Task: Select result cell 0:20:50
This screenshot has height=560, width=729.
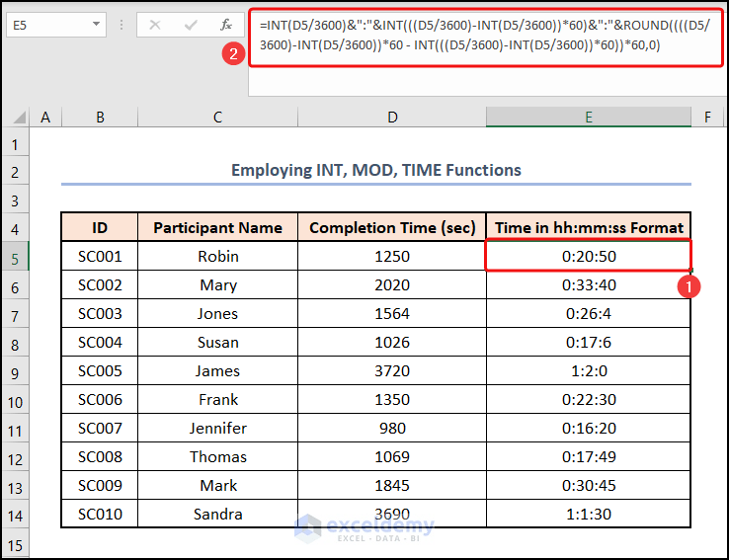Action: (589, 256)
